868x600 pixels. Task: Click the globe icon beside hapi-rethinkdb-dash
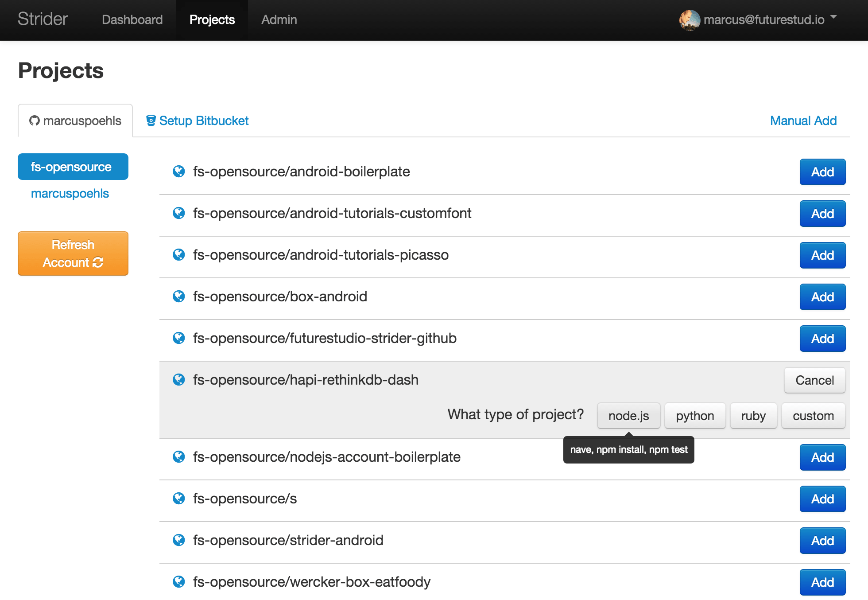tap(179, 380)
